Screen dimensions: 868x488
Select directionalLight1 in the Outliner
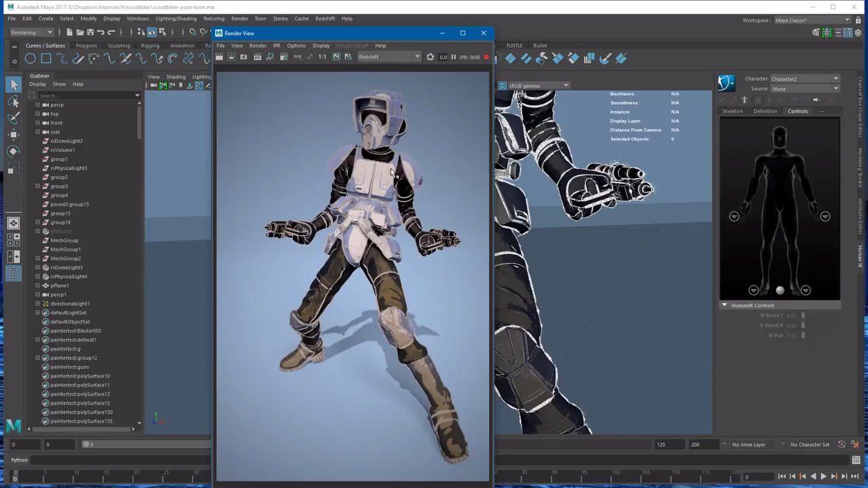coord(70,304)
